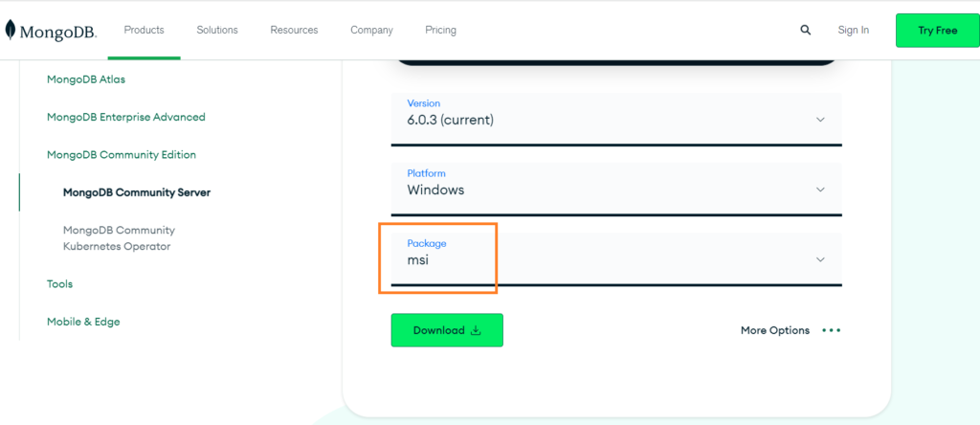Open the Version 6.0.3 (current) selector
This screenshot has width=980, height=425.
click(616, 119)
